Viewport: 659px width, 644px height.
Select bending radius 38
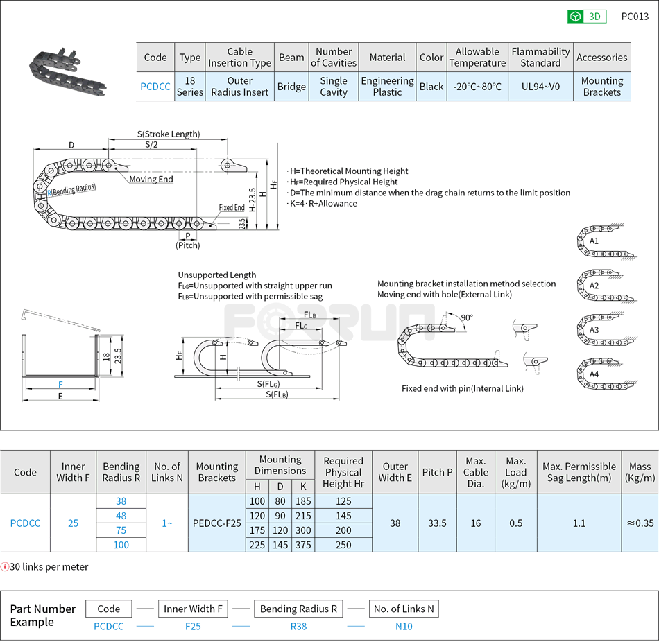121,501
